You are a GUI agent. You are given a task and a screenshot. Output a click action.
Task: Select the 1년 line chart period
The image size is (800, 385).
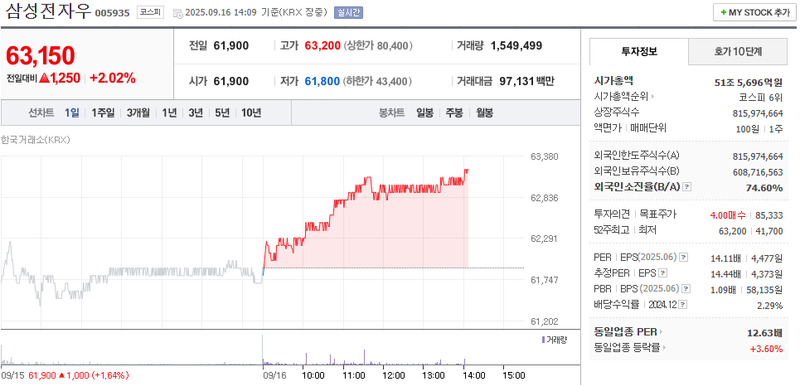[x=169, y=113]
